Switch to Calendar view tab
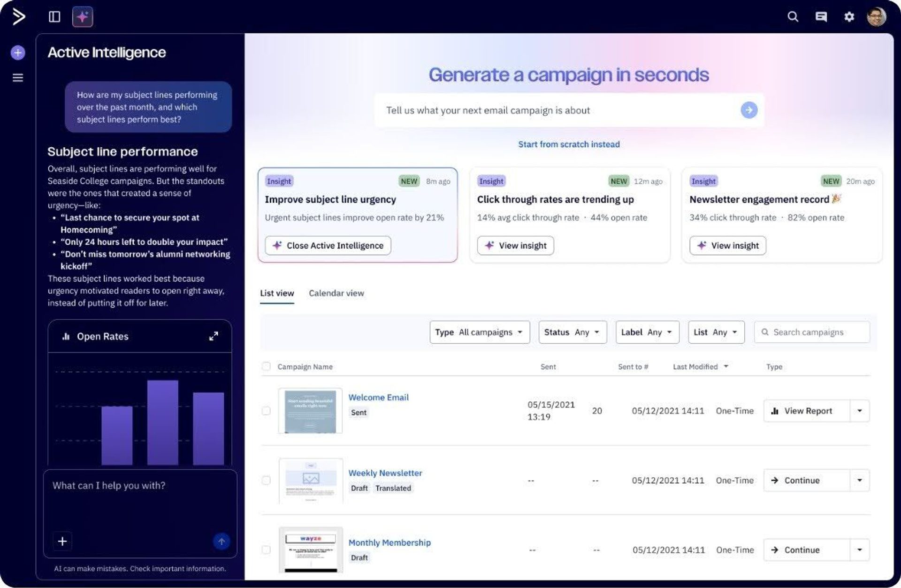 (x=336, y=293)
